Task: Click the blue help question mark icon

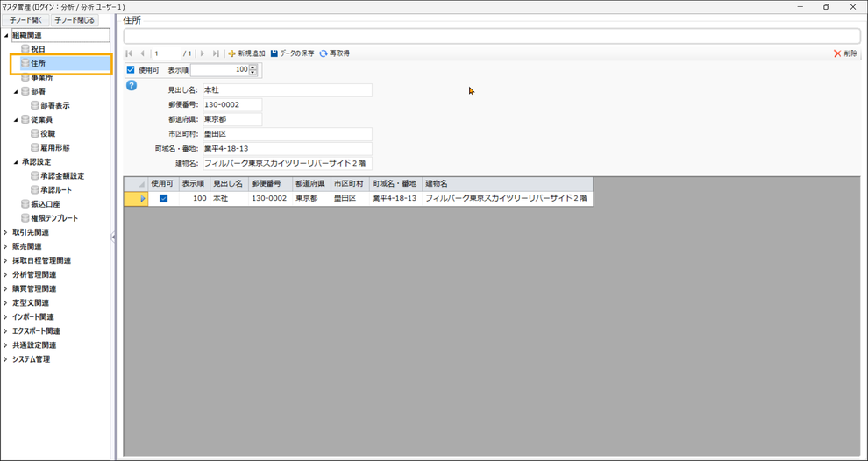Action: 132,85
